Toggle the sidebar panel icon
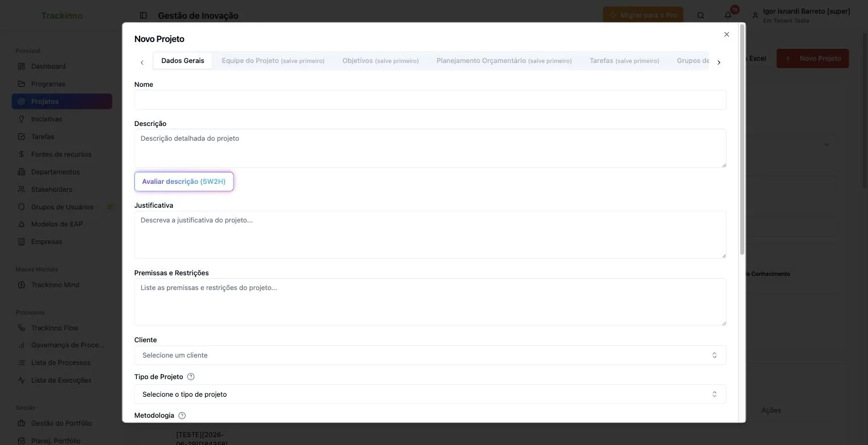The height and width of the screenshot is (445, 868). coord(143,15)
